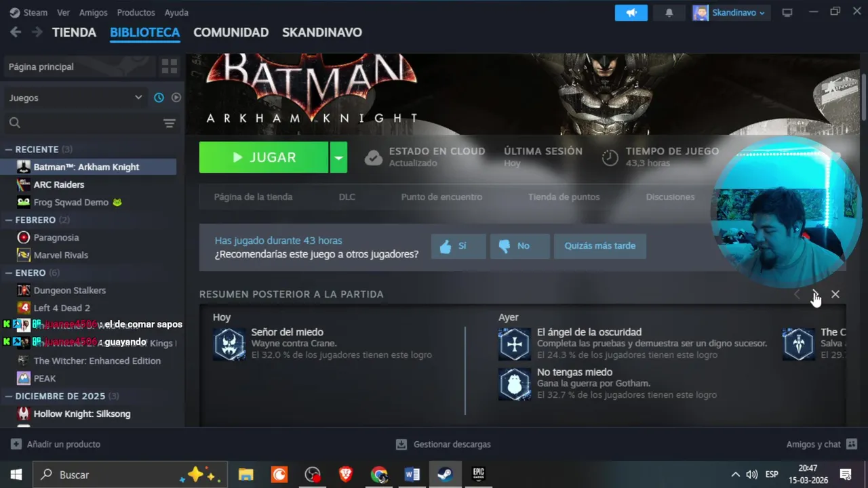This screenshot has width=868, height=488.
Task: Switch to collections grid view icon
Action: tap(169, 66)
